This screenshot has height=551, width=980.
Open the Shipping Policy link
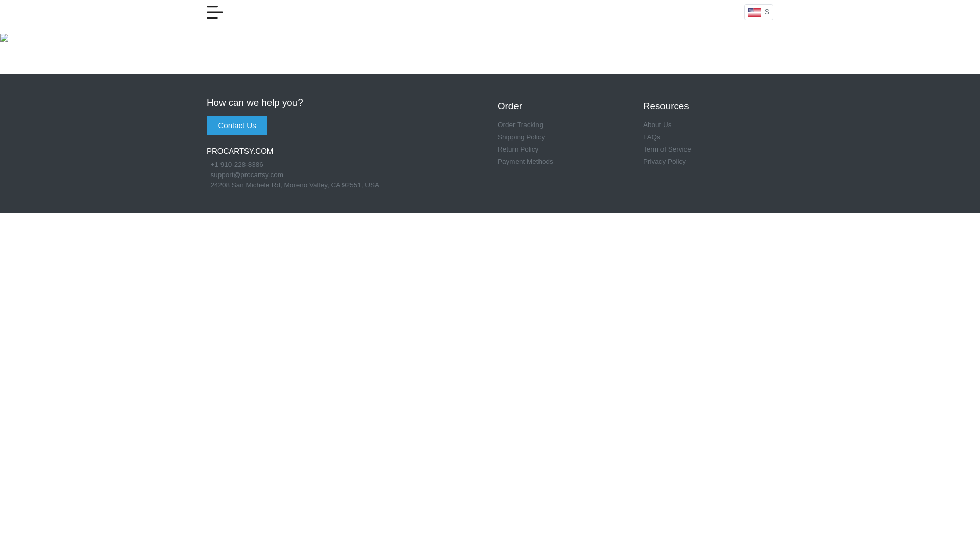click(x=521, y=137)
